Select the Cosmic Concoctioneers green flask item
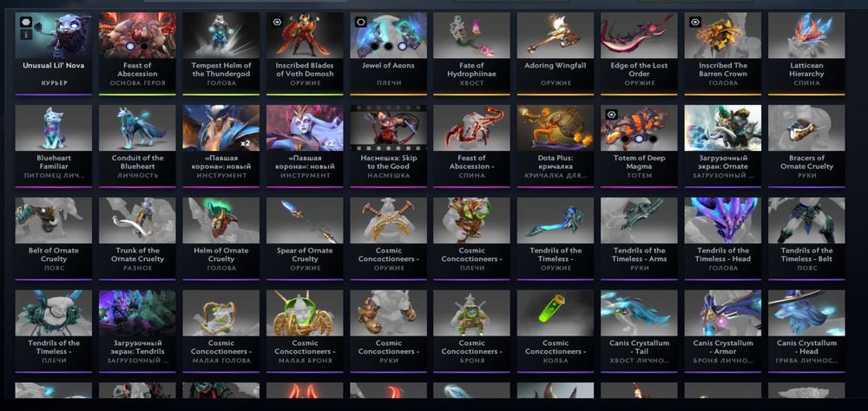Image resolution: width=868 pixels, height=411 pixels. point(556,330)
